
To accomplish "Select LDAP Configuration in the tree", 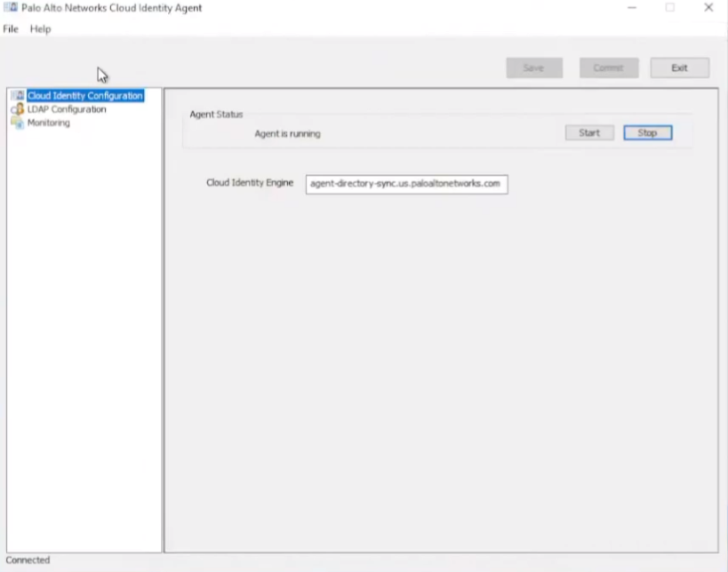I will pyautogui.click(x=67, y=109).
